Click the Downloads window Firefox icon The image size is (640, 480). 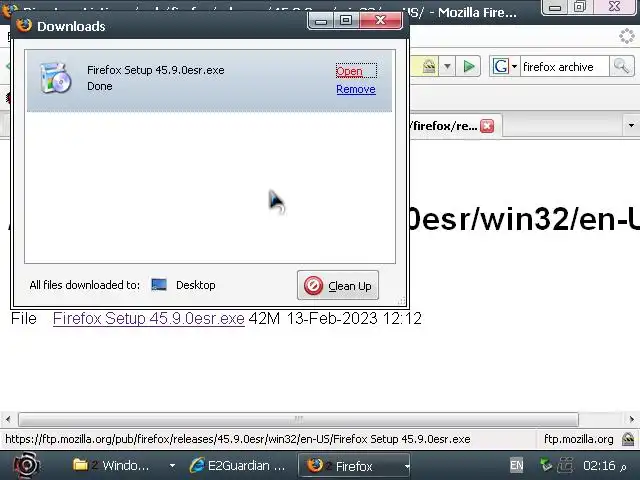point(24,25)
